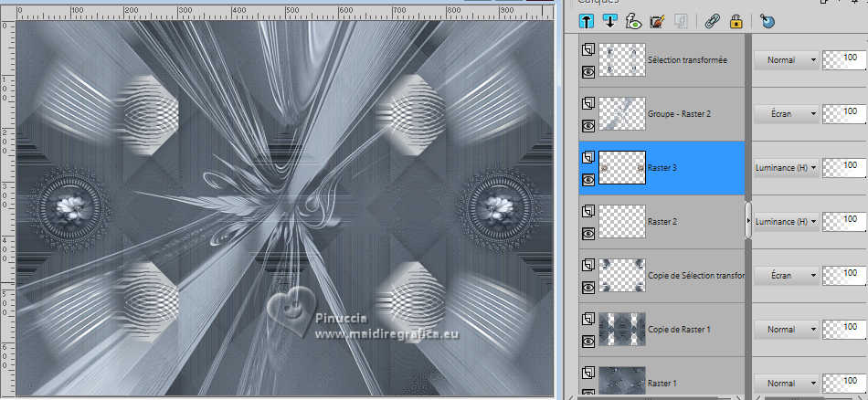Image resolution: width=868 pixels, height=400 pixels.
Task: Click opacity field of Raster 3 layer
Action: 845,168
